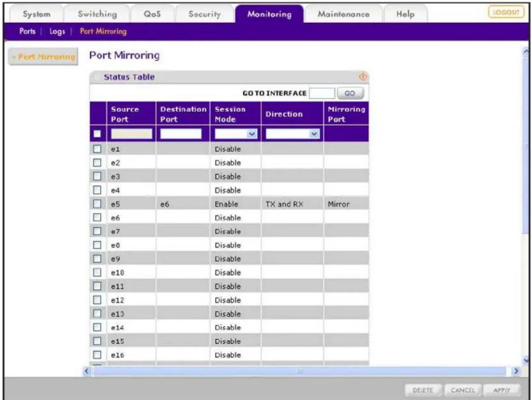Viewport: 532px width, 400px height.
Task: Click the right horizontal scrollbar arrow
Action: coord(516,371)
